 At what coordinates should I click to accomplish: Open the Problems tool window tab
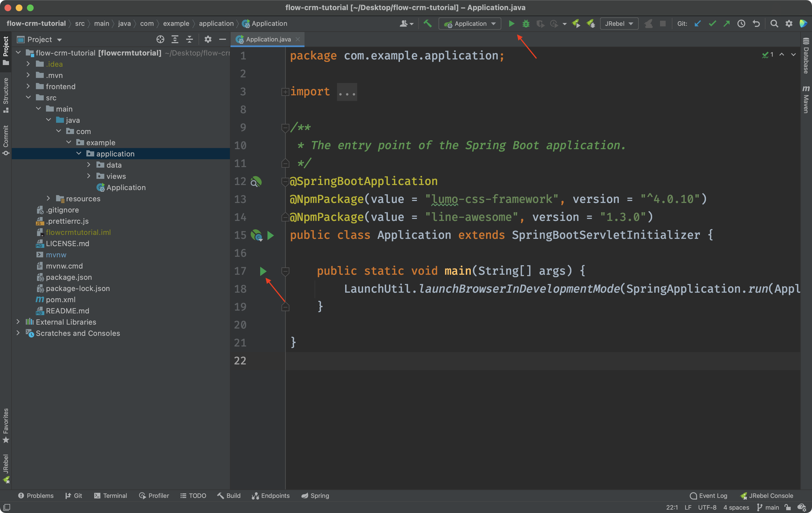pyautogui.click(x=36, y=495)
